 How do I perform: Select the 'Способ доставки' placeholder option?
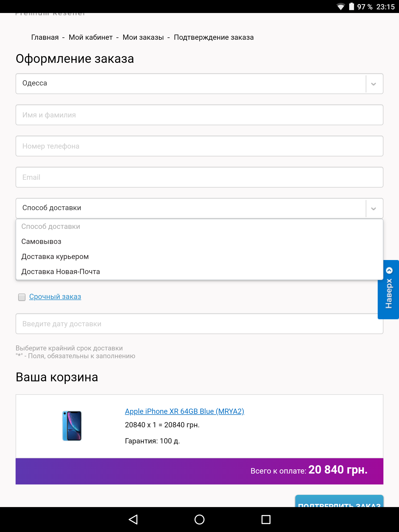51,227
